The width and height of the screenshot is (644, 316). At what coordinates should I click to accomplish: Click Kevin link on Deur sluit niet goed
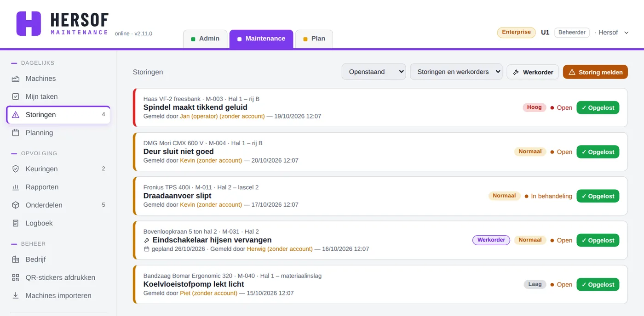coord(211,160)
